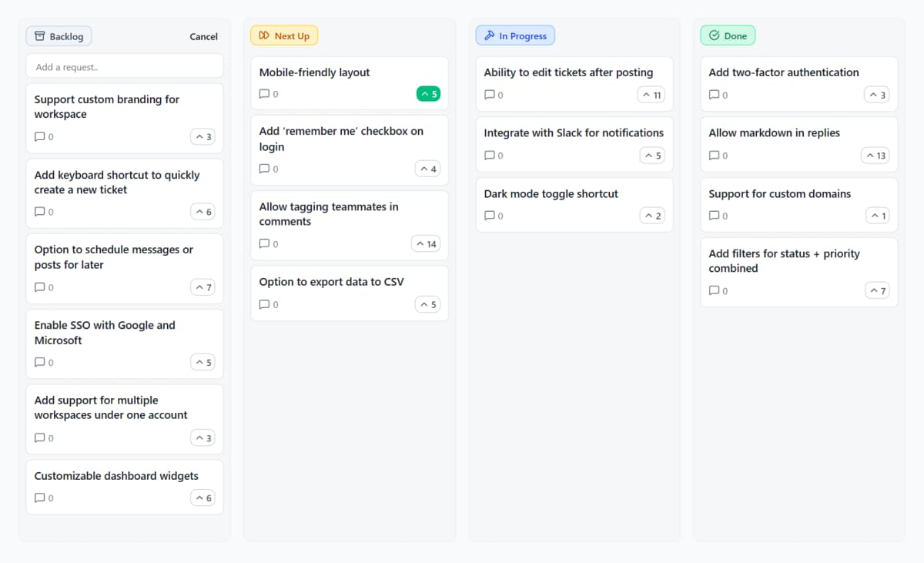Select the In Progress column header
This screenshot has width=924, height=563.
(515, 35)
